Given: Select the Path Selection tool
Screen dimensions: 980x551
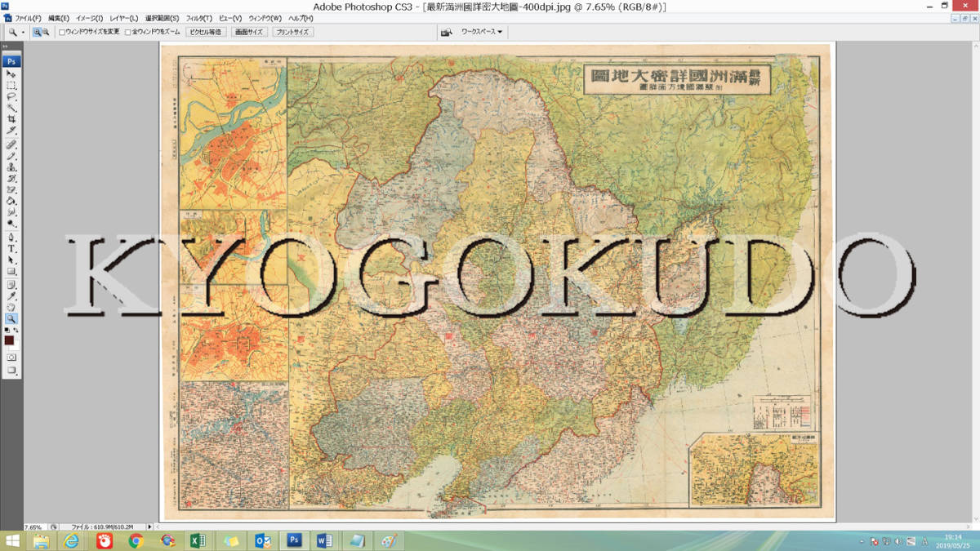Looking at the screenshot, I should pos(11,260).
